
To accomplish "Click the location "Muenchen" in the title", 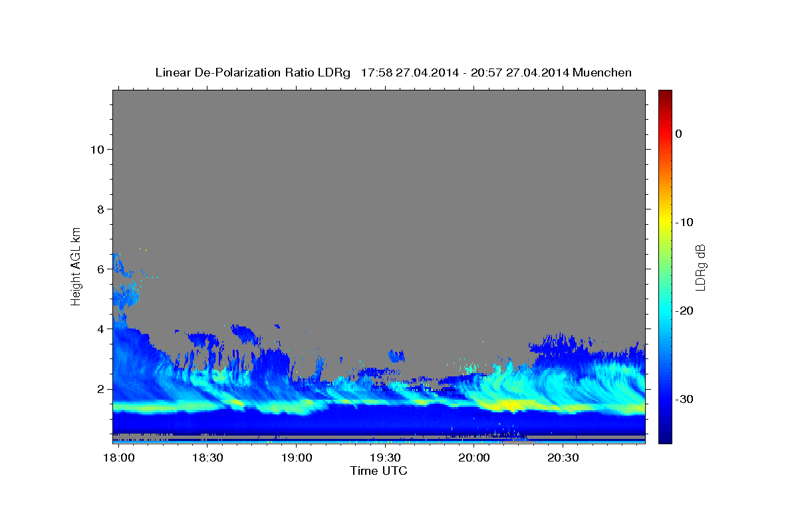I will click(x=602, y=72).
